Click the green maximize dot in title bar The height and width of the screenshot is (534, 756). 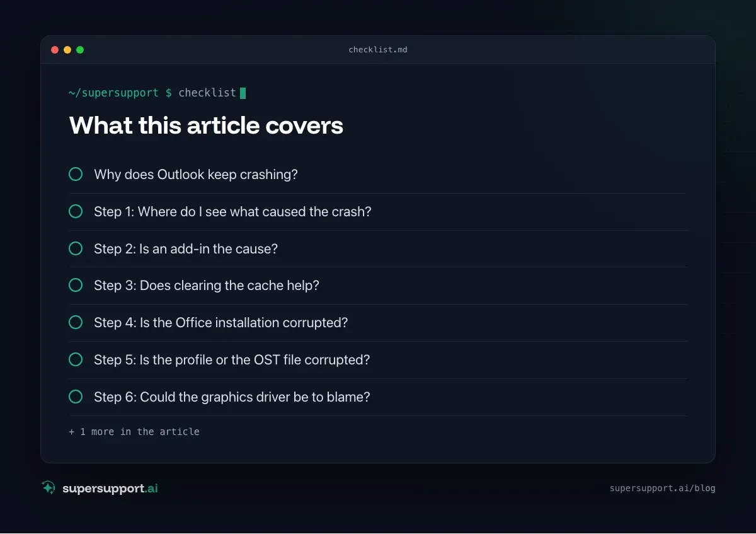(80, 50)
